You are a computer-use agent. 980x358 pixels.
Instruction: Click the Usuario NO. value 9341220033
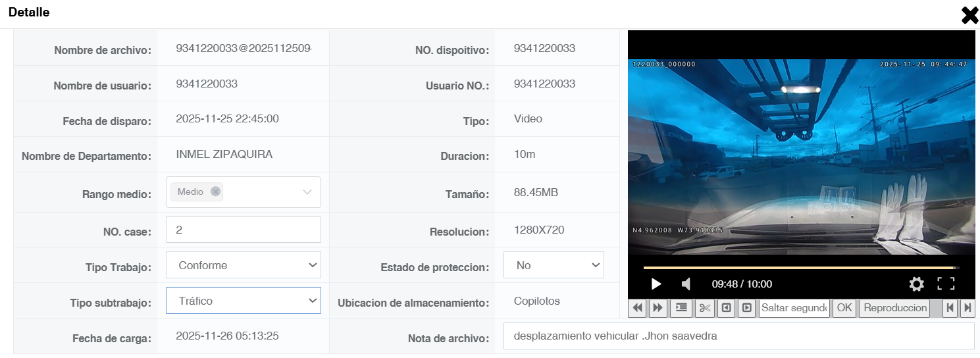tap(544, 84)
